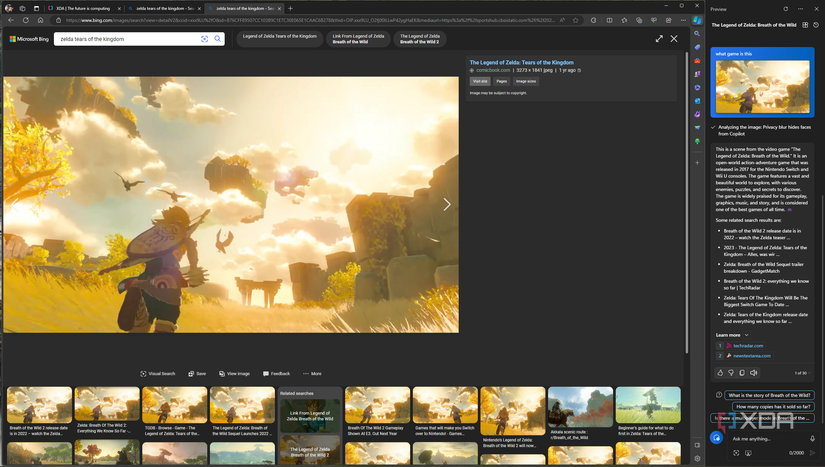This screenshot has height=467, width=825.
Task: Click Visual Search below the image
Action: [157, 374]
